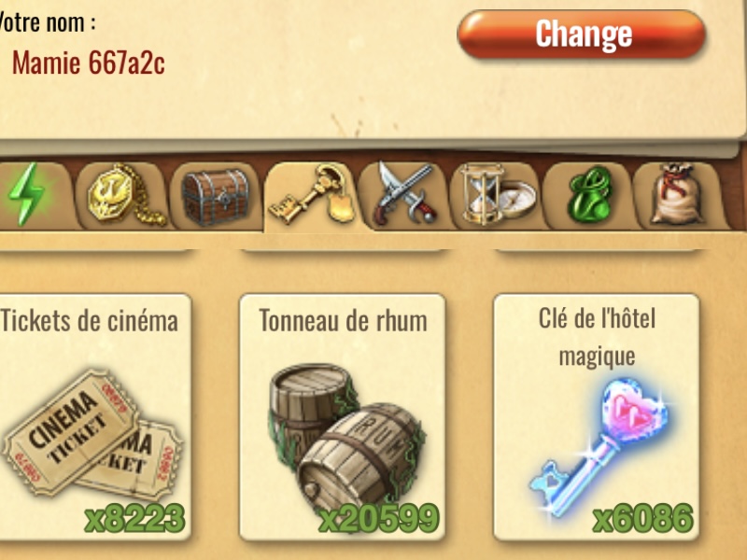This screenshot has width=747, height=560.
Task: Select the golden key tab
Action: tap(311, 196)
